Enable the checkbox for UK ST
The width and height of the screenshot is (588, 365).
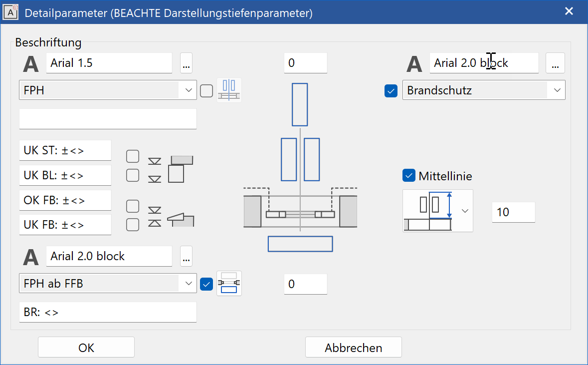[133, 156]
